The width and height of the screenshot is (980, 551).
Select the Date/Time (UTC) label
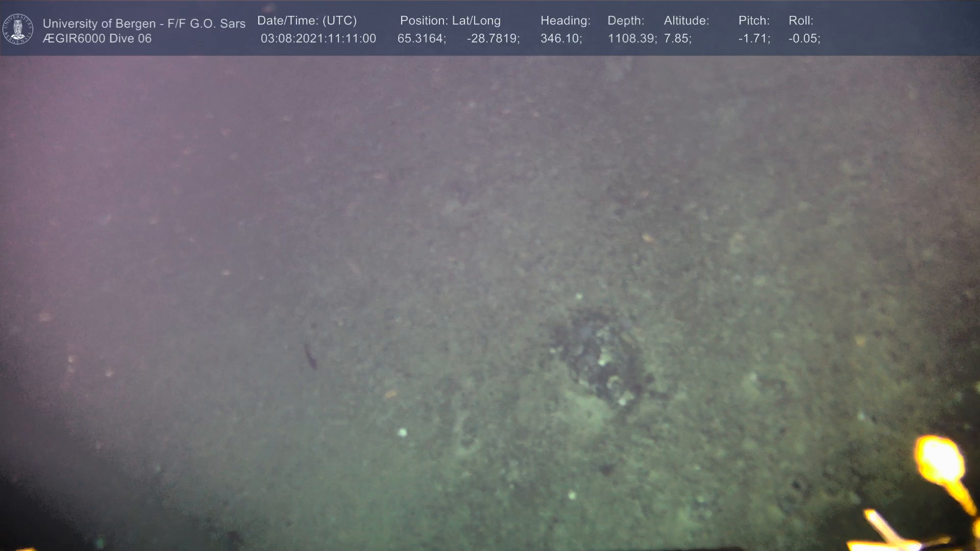307,21
